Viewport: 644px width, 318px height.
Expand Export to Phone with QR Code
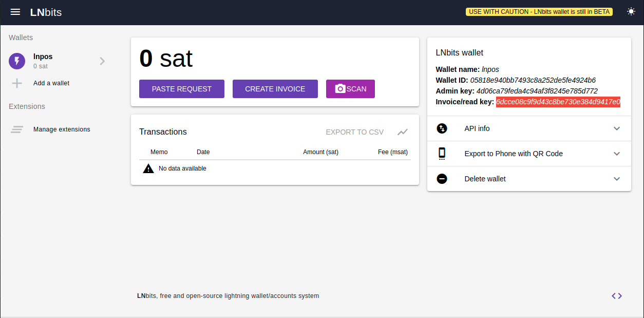(x=529, y=154)
